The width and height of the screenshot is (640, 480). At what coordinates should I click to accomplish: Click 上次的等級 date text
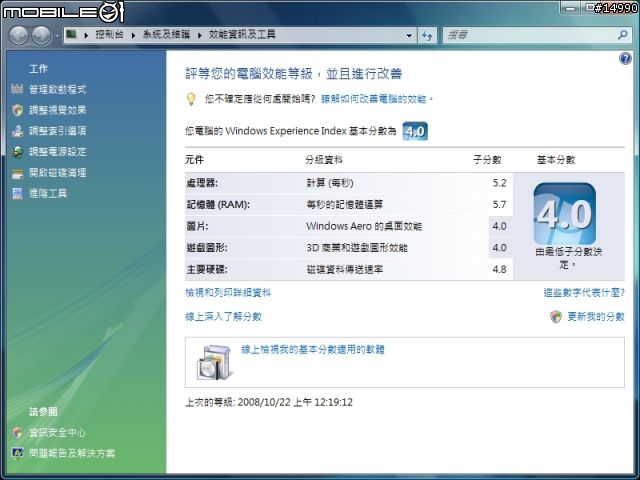click(x=269, y=402)
